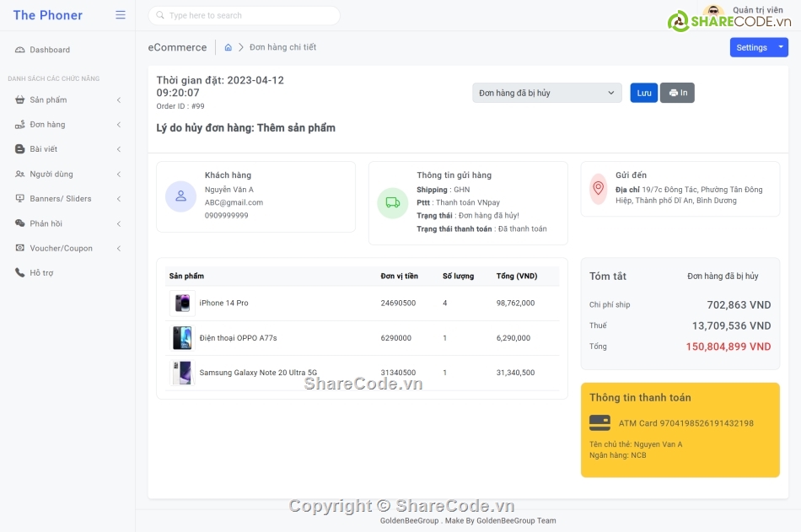Click the Sản phẩm basket icon
The width and height of the screenshot is (801, 532).
(20, 99)
